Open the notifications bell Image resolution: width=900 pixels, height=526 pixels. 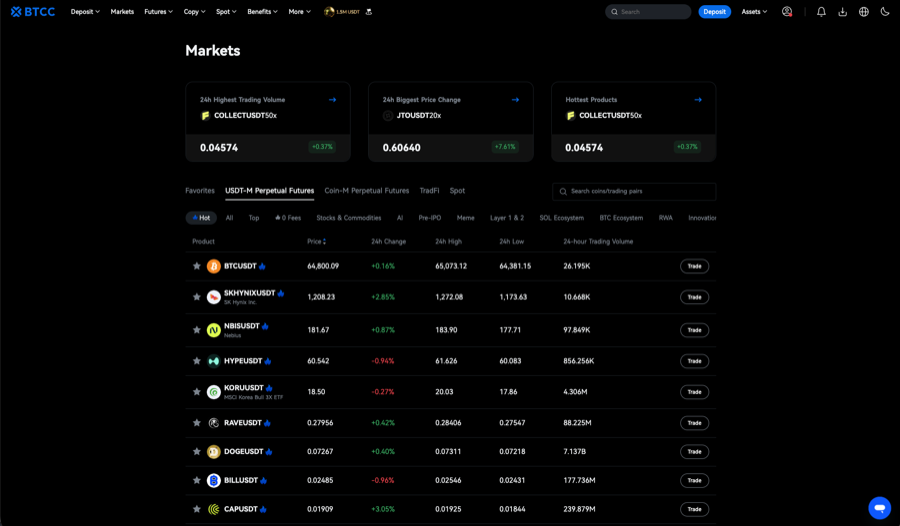click(821, 11)
